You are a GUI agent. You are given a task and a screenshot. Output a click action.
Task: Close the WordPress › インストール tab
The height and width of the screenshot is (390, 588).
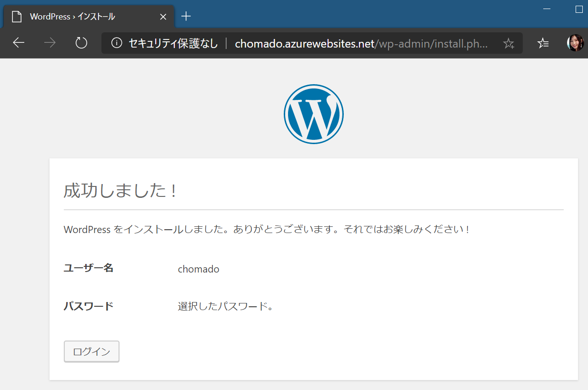pyautogui.click(x=163, y=17)
